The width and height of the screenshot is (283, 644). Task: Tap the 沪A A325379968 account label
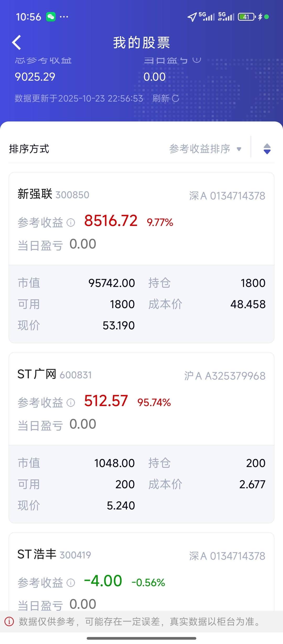[x=225, y=376]
